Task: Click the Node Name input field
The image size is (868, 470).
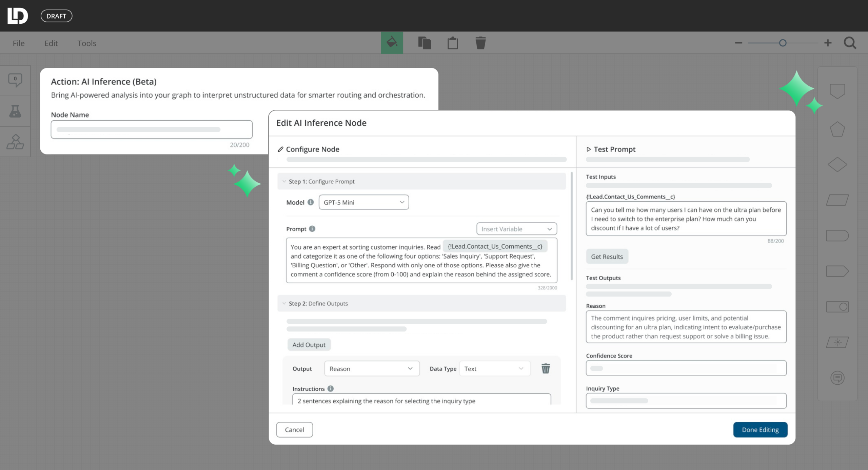Action: pos(152,129)
